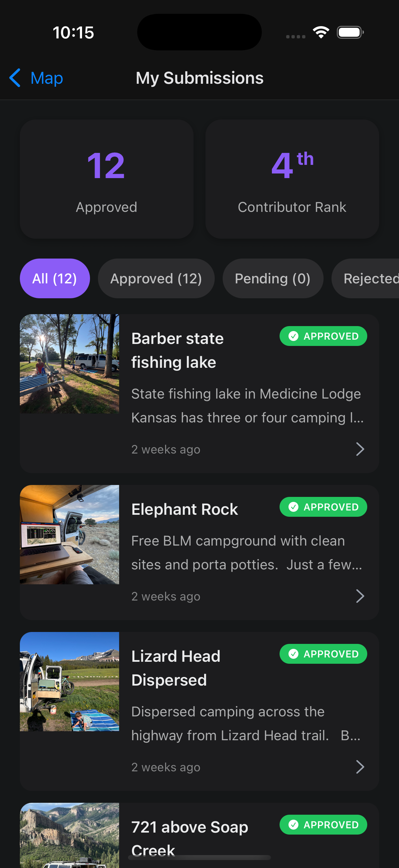Tap the back chevron icon beside Map

pyautogui.click(x=15, y=78)
